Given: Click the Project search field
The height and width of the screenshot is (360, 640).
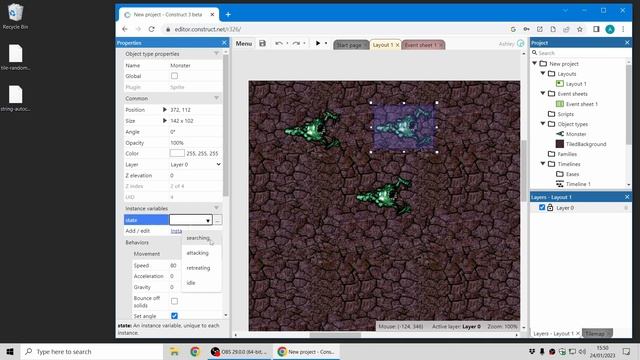Looking at the screenshot, I should click(580, 53).
